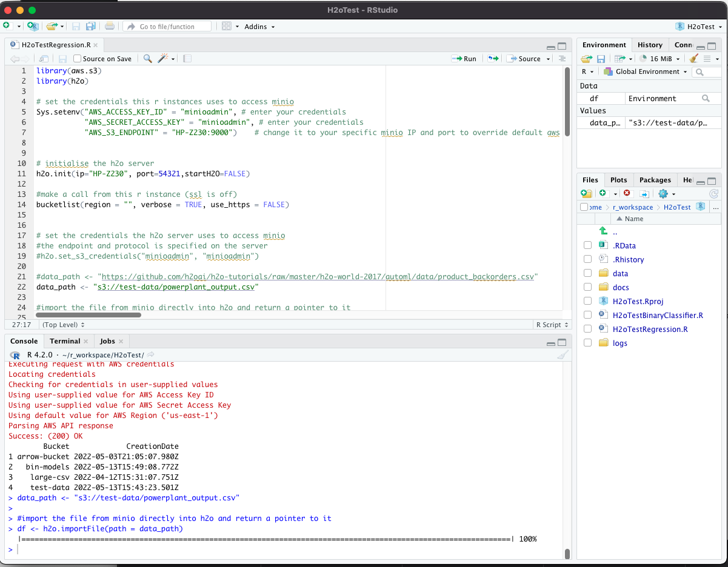Switch to the Packages tab

tap(655, 179)
